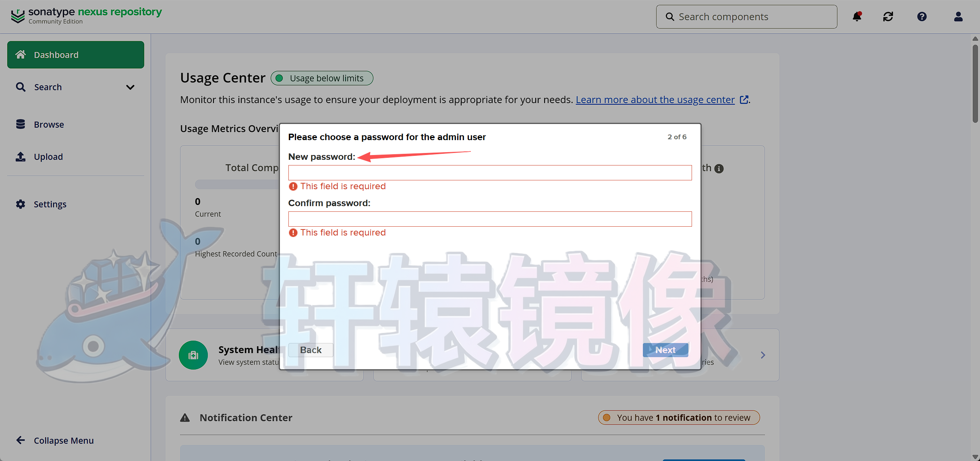The image size is (980, 461).
Task: Open the Learn more about the usage center link
Action: click(655, 99)
